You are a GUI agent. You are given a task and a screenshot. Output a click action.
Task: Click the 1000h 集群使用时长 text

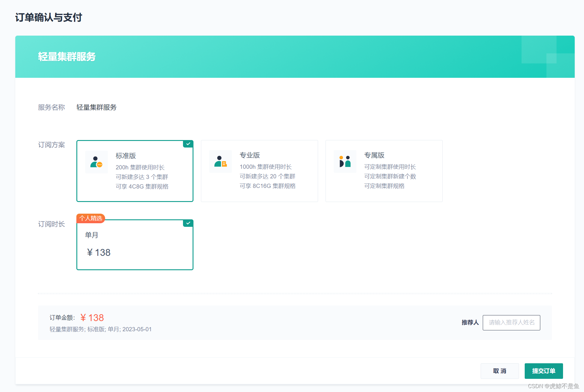coord(266,167)
